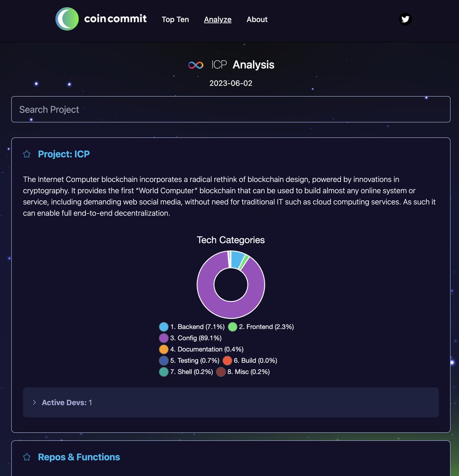
Task: Toggle the Misc brown legend swatch
Action: (221, 372)
